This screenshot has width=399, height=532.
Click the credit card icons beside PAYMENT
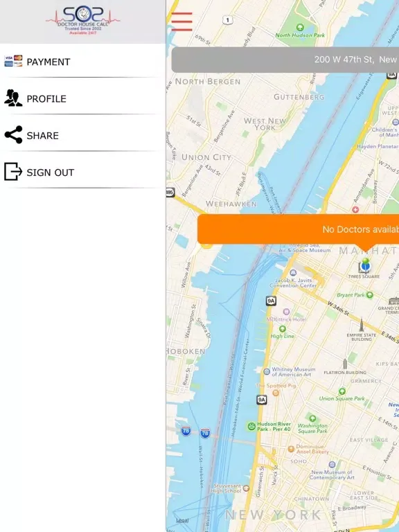pyautogui.click(x=13, y=61)
